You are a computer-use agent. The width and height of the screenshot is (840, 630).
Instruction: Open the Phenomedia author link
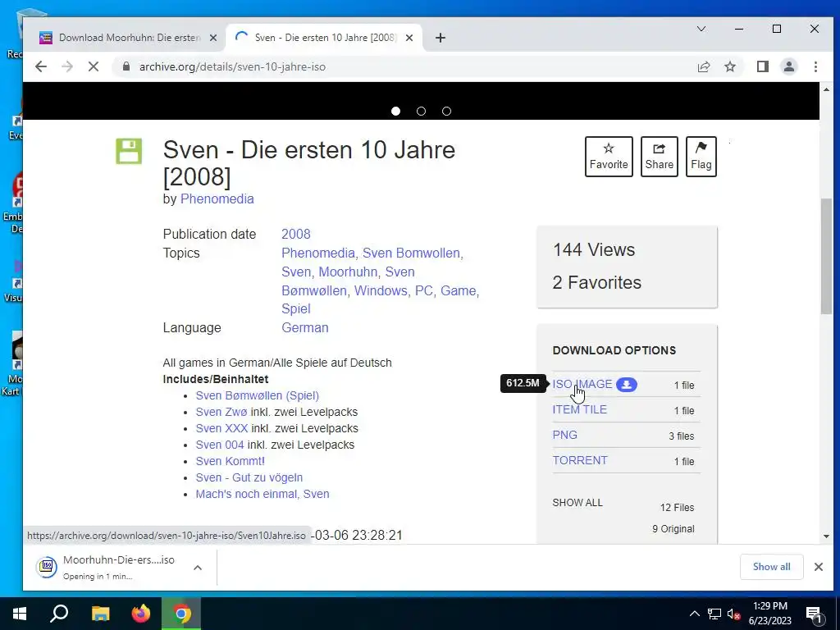[217, 199]
